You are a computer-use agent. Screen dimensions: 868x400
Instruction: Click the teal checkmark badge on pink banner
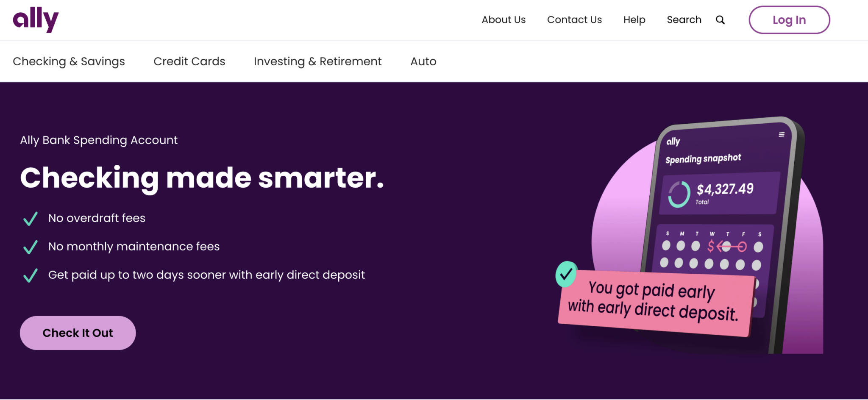tap(566, 274)
